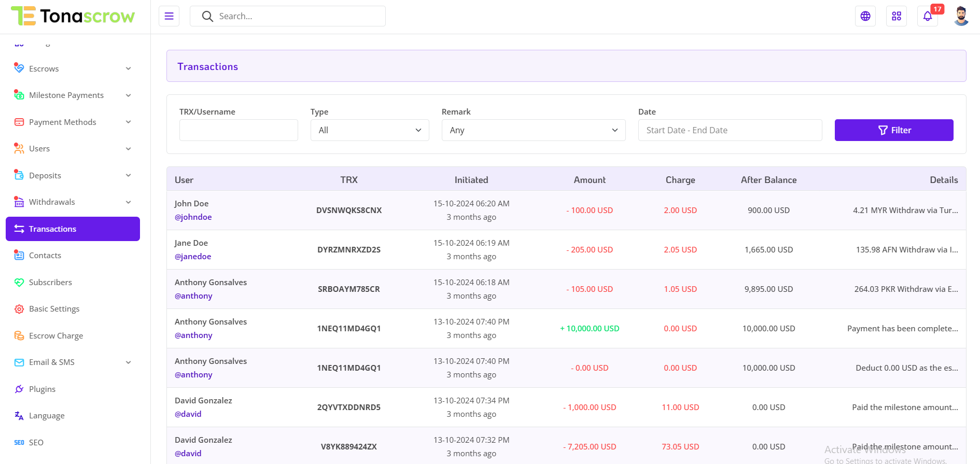Open the notifications bell

pos(927,16)
